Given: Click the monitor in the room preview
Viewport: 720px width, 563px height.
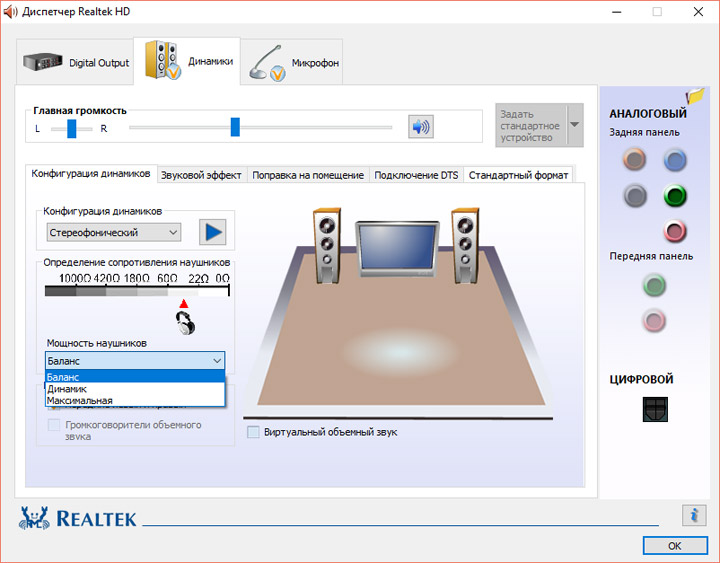Looking at the screenshot, I should 398,248.
